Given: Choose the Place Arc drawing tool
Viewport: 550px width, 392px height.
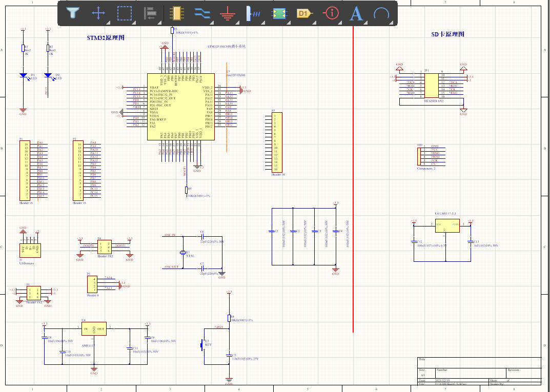Looking at the screenshot, I should (381, 14).
